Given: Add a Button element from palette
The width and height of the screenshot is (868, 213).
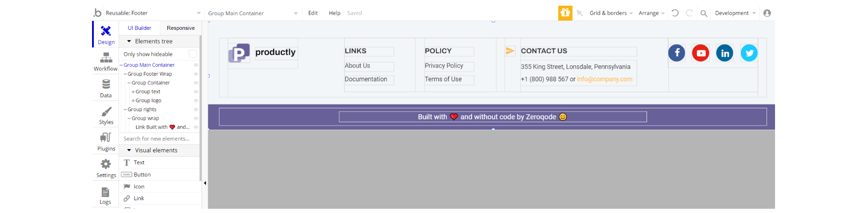Looking at the screenshot, I should [159, 175].
